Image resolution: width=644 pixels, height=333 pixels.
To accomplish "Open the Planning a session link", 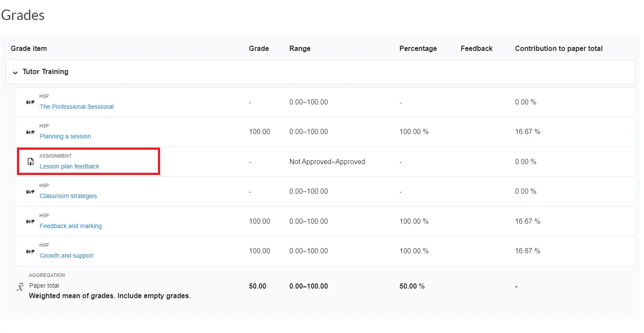I will (65, 136).
